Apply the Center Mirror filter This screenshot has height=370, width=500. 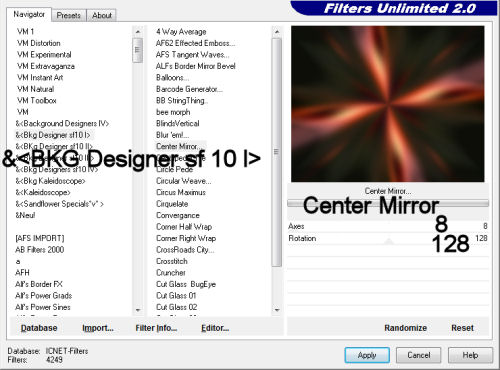[x=367, y=355]
